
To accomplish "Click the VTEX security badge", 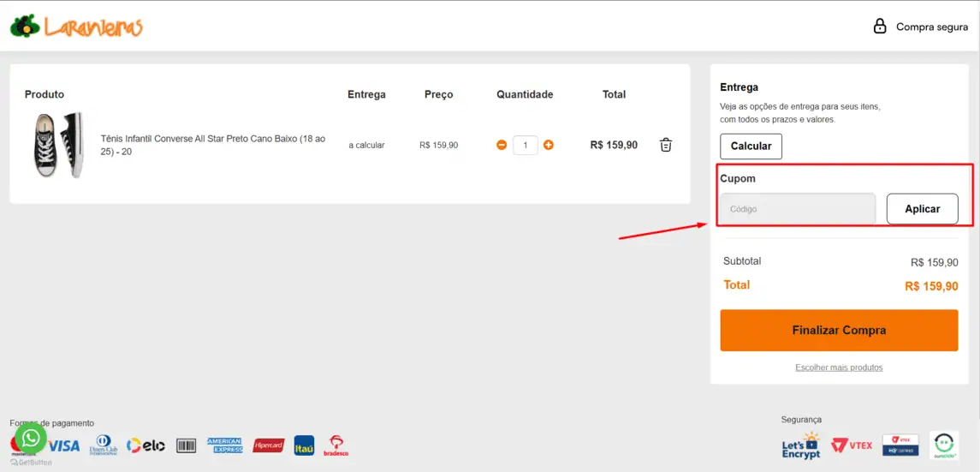I will pos(852,445).
